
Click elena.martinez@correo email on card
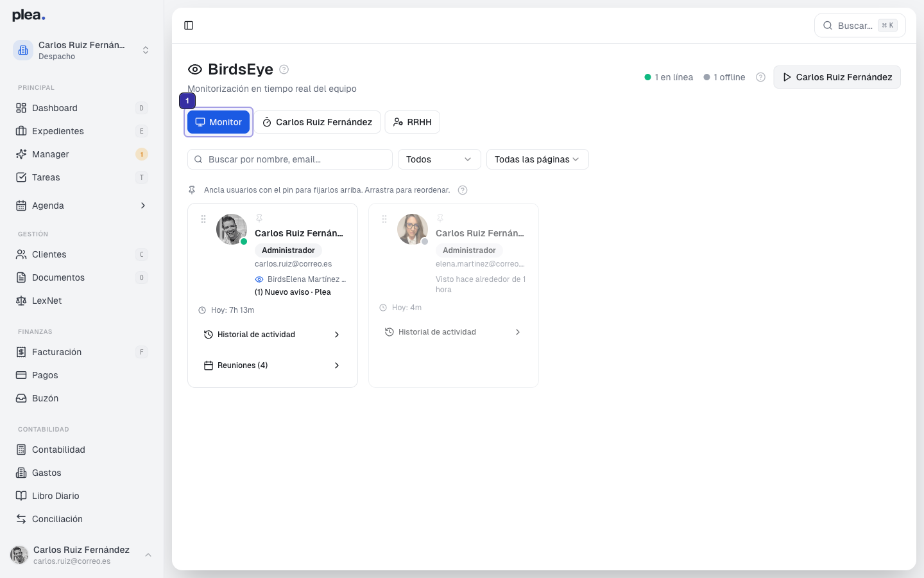point(480,264)
